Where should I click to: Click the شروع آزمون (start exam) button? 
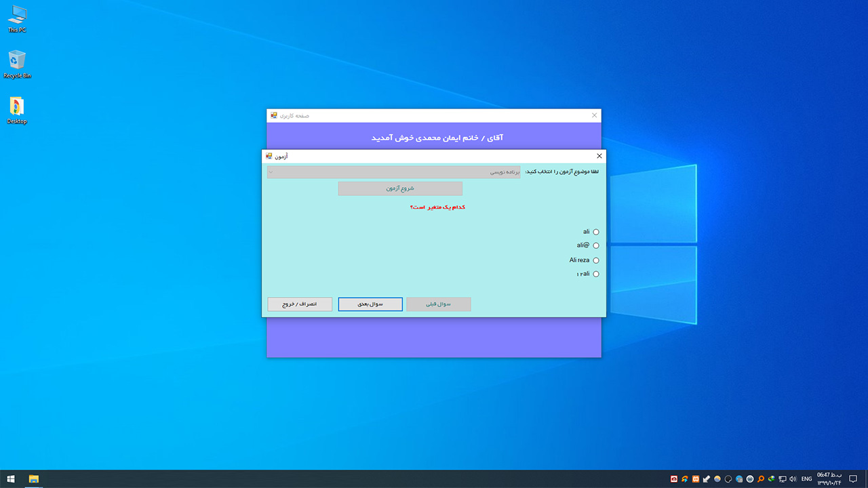pos(400,188)
